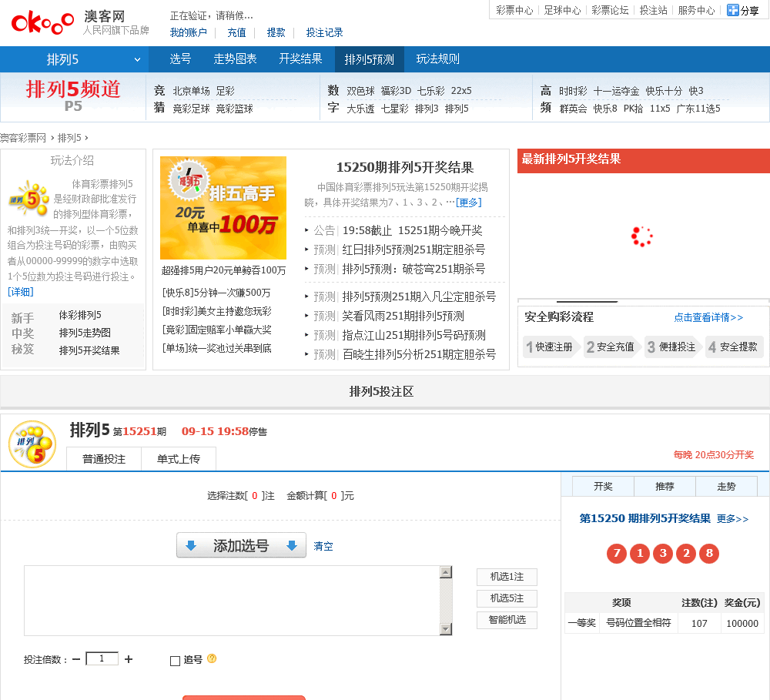Click the 澳客彩票网 breadcrumb

pos(23,138)
